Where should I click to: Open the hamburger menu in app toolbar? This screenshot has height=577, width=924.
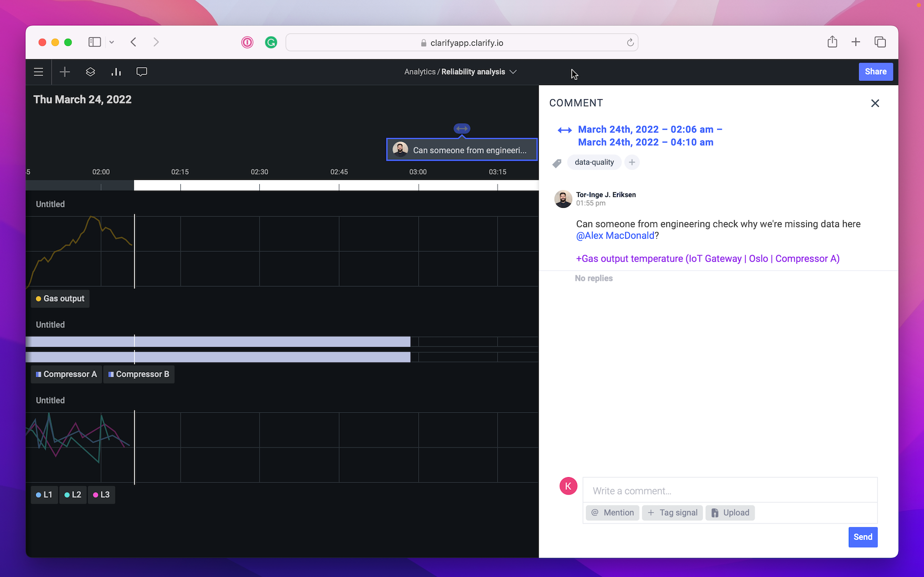tap(38, 72)
